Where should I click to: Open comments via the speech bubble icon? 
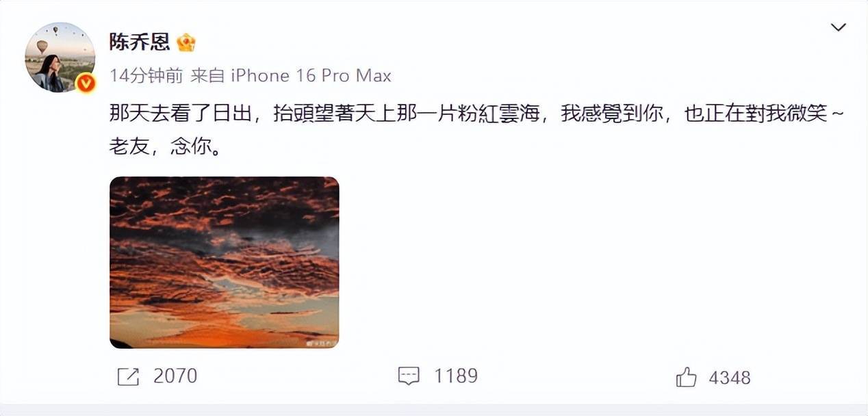click(409, 376)
